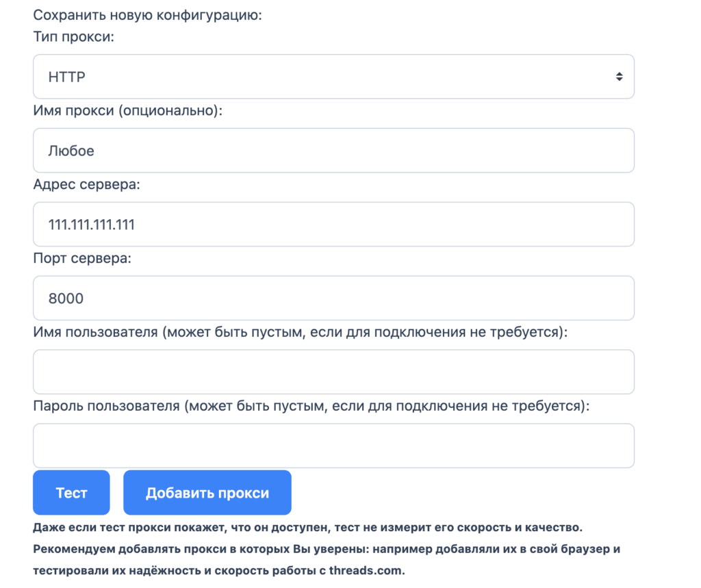Screen dimensions: 701x588
Task: Click the 'Тип прокси:' label
Action: point(74,36)
